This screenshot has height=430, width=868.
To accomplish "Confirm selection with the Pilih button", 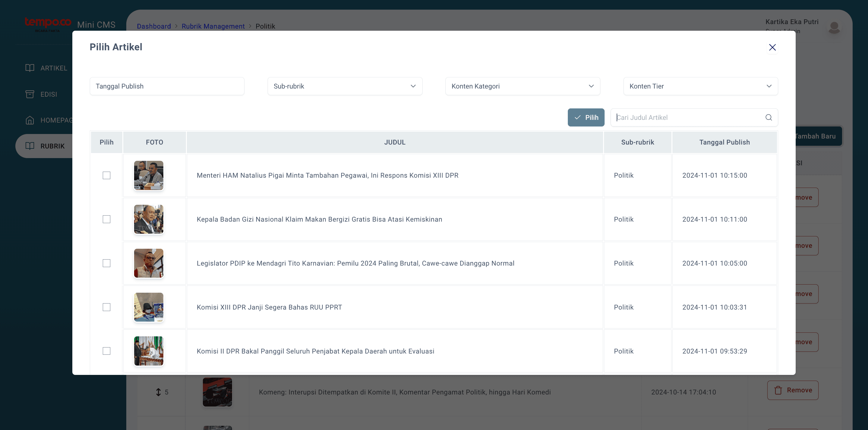I will 586,117.
